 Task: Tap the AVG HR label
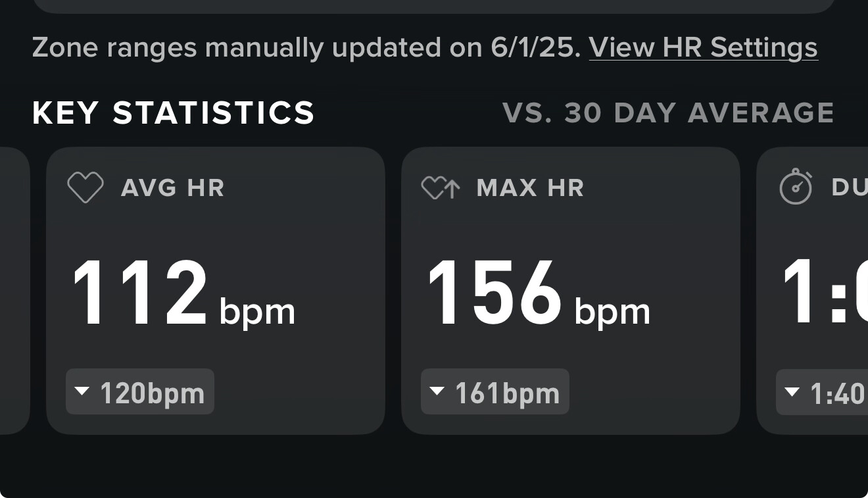point(173,188)
